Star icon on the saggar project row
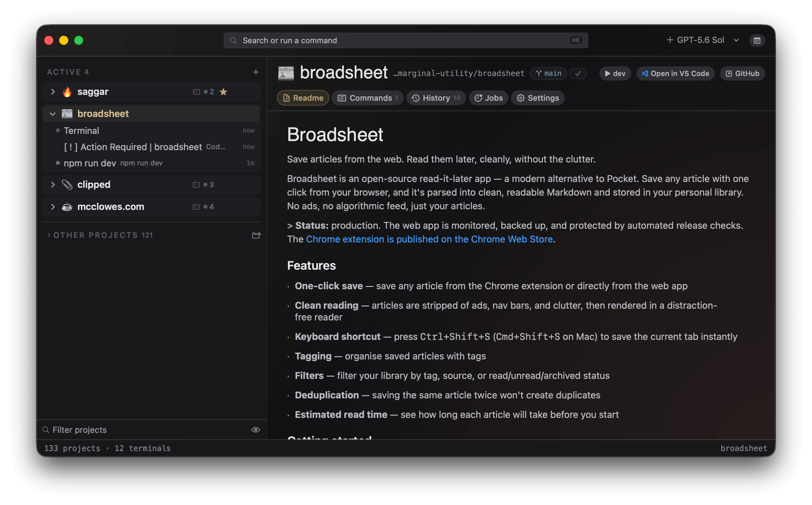Image resolution: width=812 pixels, height=505 pixels. point(223,92)
